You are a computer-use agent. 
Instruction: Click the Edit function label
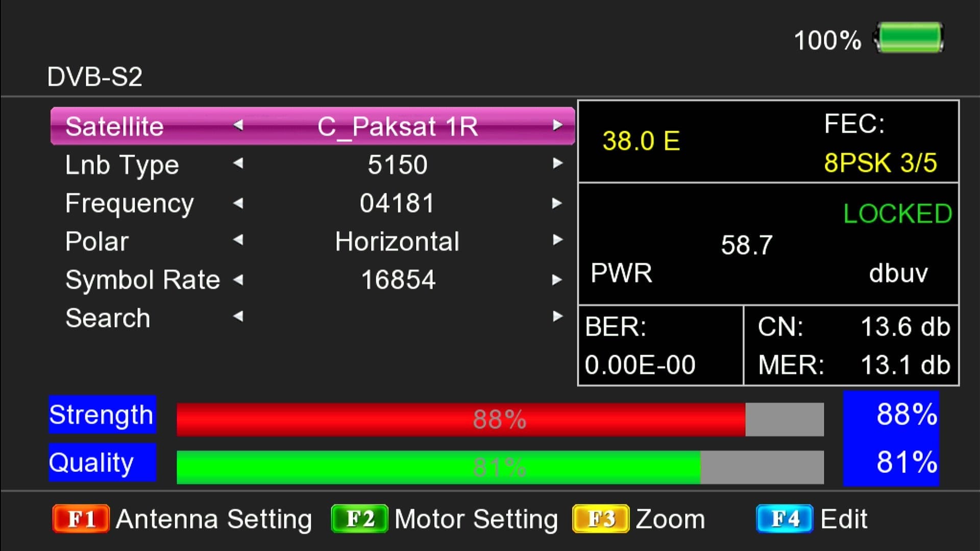(844, 519)
